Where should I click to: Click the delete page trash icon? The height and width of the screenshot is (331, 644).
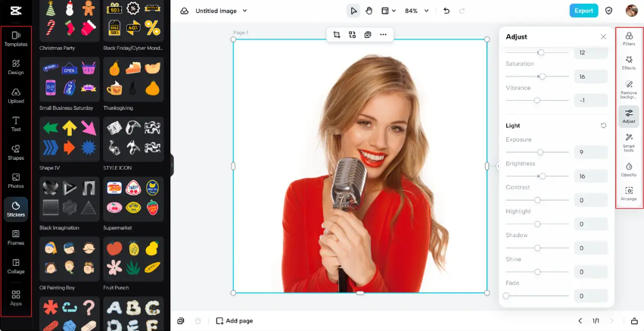198,320
